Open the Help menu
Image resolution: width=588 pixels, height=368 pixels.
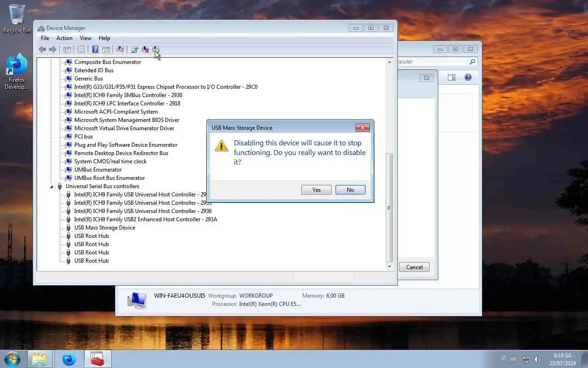point(104,38)
